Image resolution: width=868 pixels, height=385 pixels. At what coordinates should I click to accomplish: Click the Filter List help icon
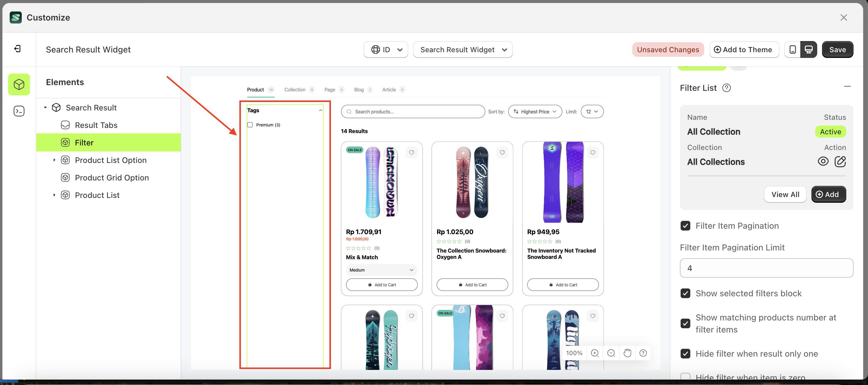727,88
